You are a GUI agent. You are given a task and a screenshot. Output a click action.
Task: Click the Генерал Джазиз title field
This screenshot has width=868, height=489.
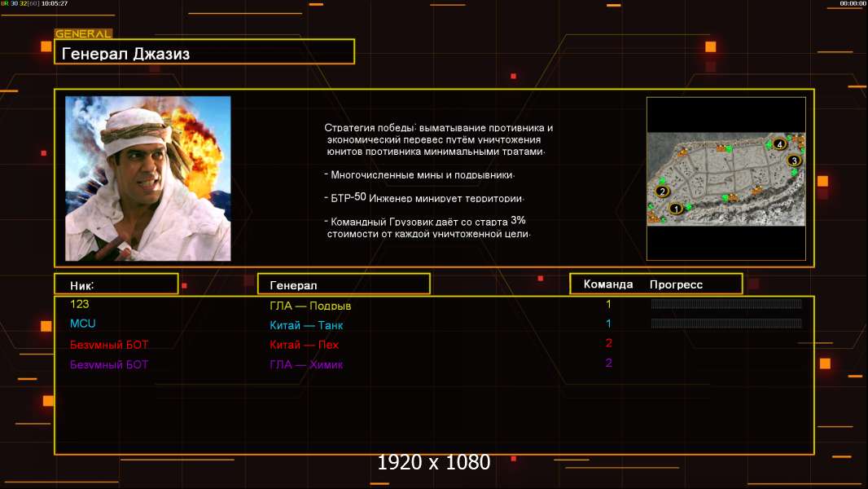204,52
